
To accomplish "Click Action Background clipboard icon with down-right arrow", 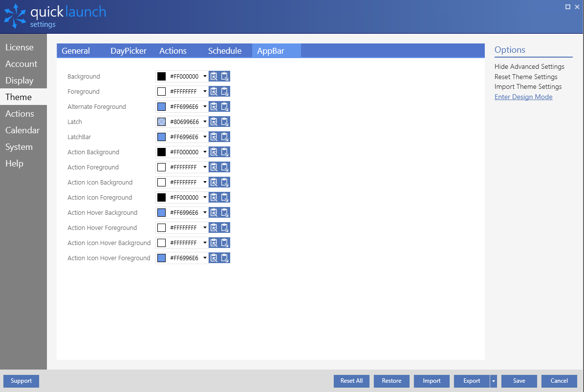I will pos(225,152).
